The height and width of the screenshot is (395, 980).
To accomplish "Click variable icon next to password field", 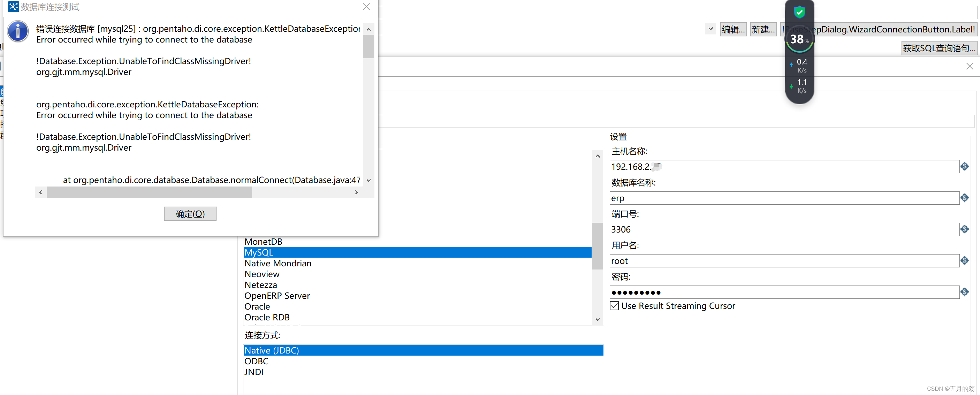I will (x=965, y=292).
